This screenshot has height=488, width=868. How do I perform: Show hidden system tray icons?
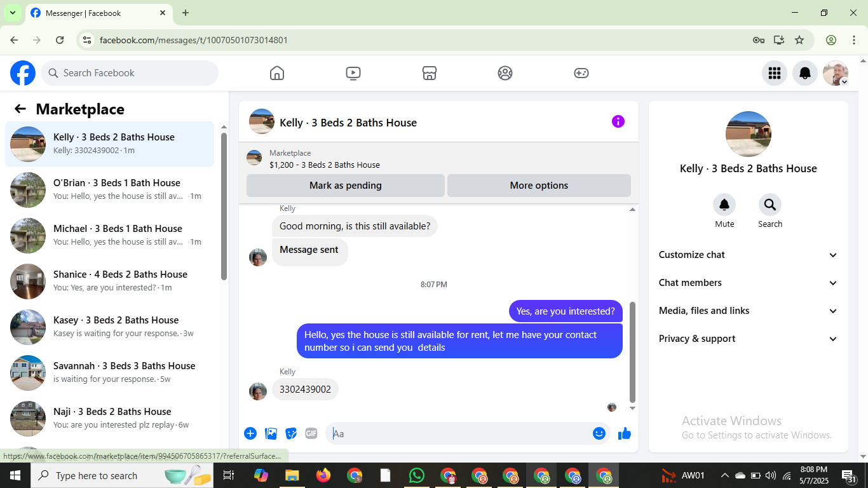tap(724, 475)
